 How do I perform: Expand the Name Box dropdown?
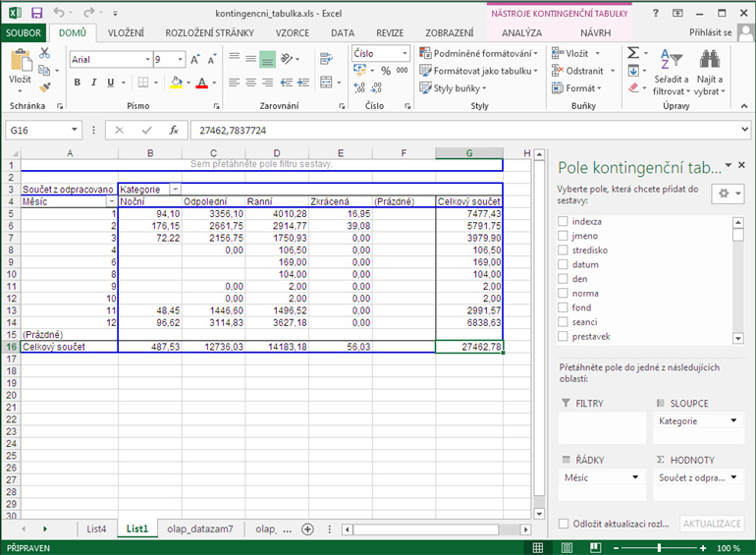(75, 130)
